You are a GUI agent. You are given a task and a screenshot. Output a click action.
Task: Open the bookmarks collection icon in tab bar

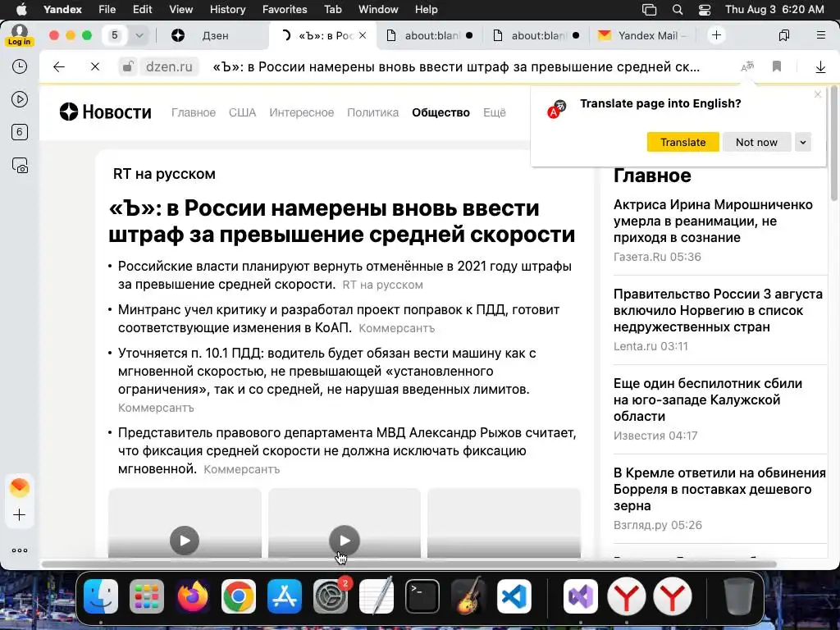[x=784, y=35]
